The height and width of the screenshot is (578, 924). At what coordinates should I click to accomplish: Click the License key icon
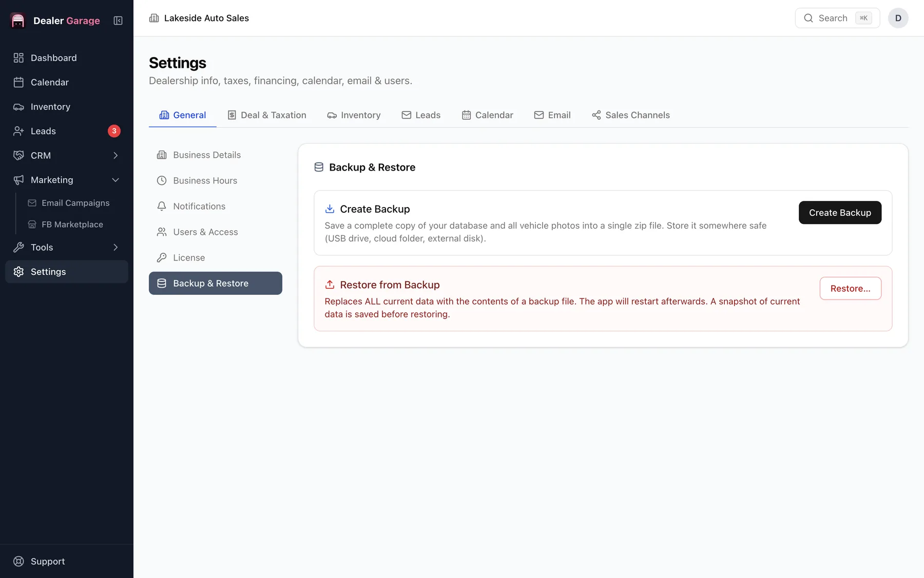coord(162,258)
